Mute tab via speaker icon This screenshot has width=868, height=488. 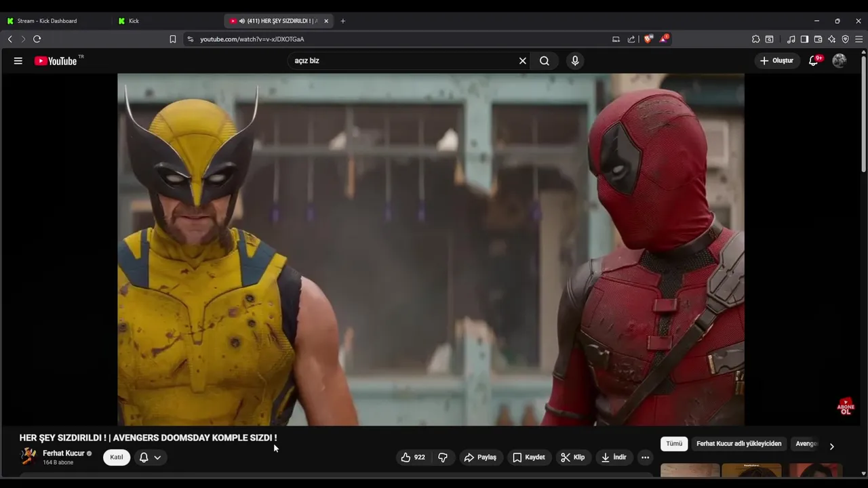[x=242, y=21]
